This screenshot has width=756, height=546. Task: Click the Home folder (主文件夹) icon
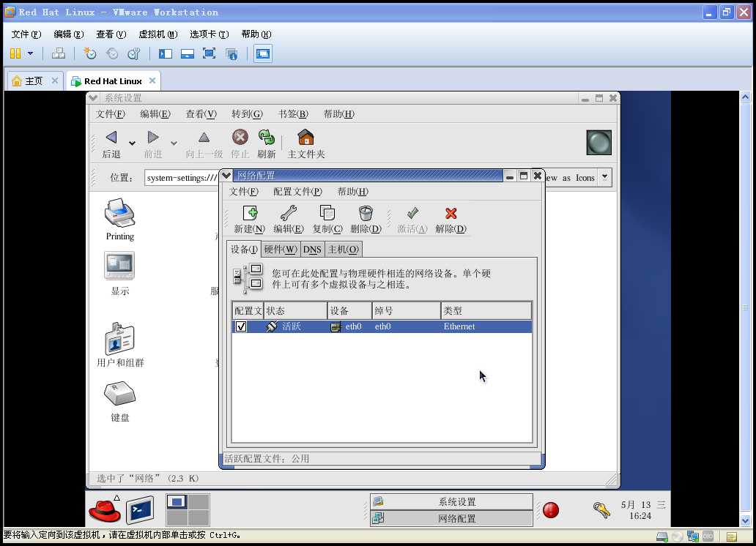(305, 138)
